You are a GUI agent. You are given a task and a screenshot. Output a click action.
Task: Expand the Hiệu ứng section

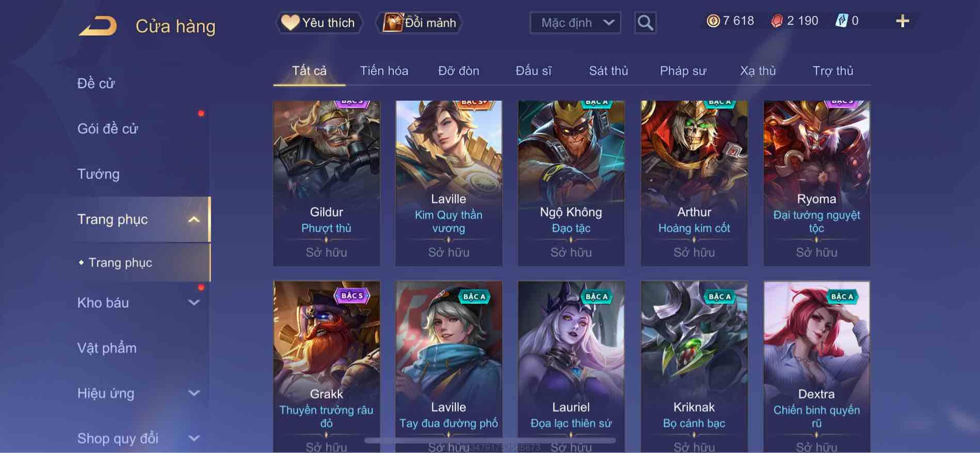[x=194, y=393]
